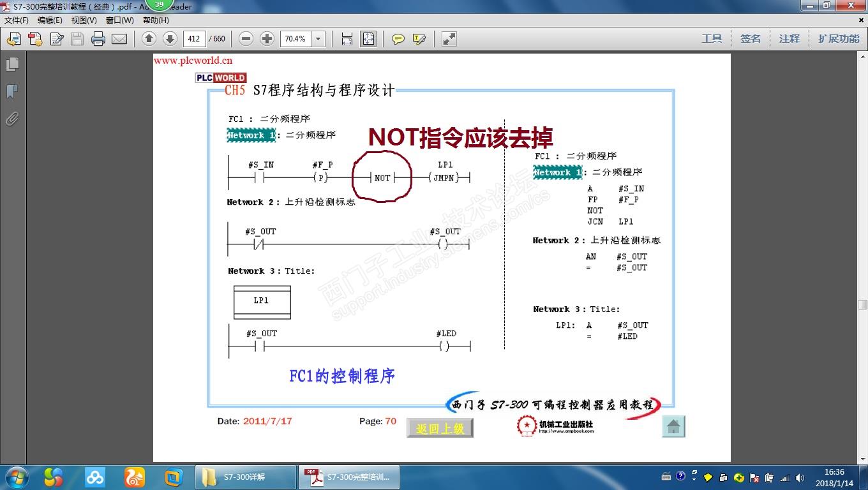The height and width of the screenshot is (490, 868).
Task: Click the tray keyboard input icon
Action: (666, 477)
